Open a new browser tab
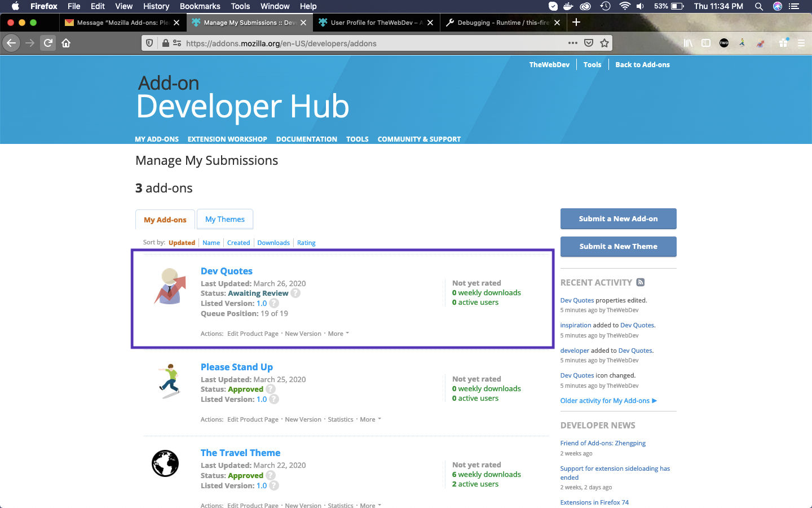 pyautogui.click(x=576, y=22)
